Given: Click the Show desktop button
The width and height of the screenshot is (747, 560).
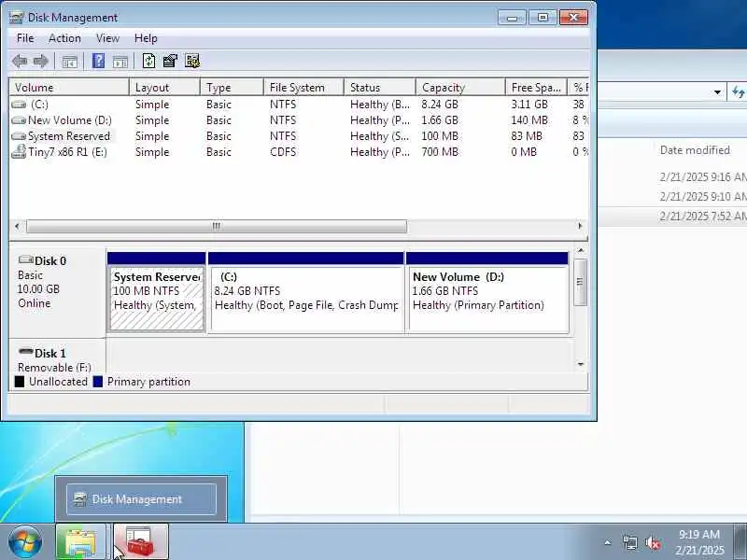Looking at the screenshot, I should pyautogui.click(x=740, y=542).
